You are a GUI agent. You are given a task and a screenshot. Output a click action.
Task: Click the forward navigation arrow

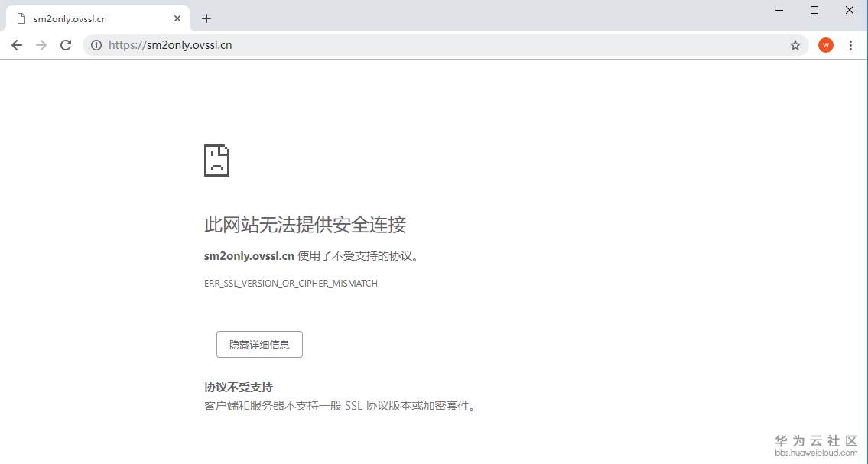coord(41,45)
